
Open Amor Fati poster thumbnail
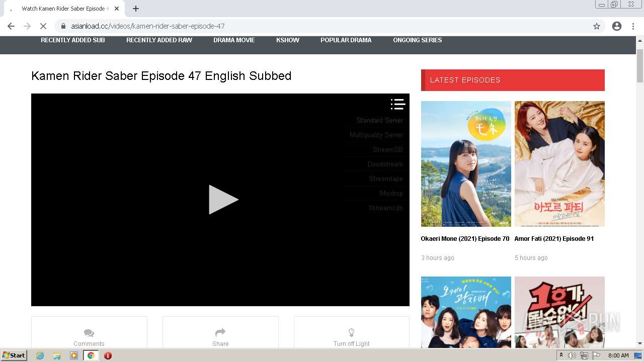coord(559,164)
